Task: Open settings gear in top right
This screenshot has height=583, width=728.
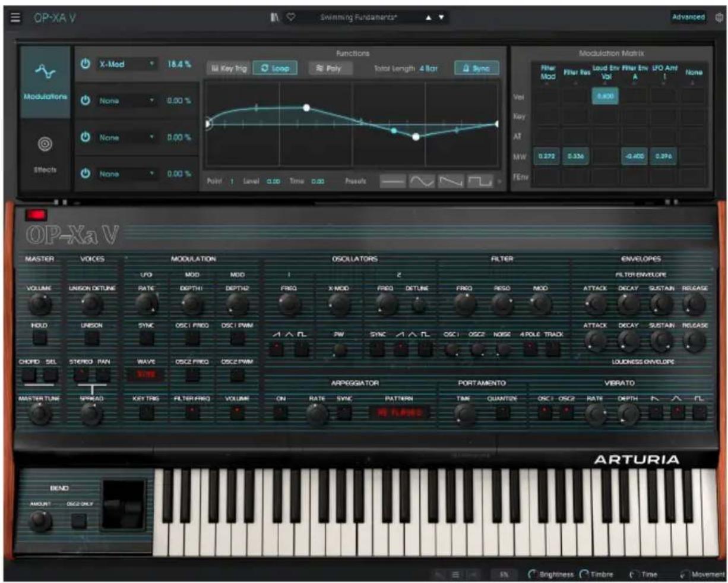Action: 719,17
